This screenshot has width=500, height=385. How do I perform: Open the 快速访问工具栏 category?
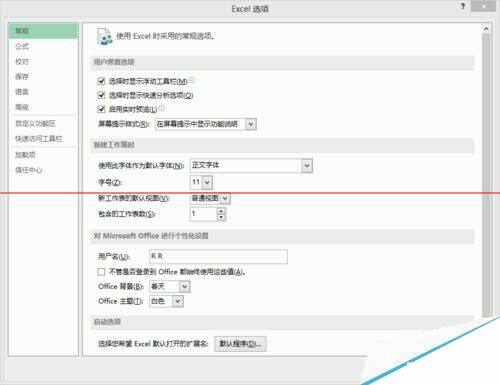pos(39,139)
